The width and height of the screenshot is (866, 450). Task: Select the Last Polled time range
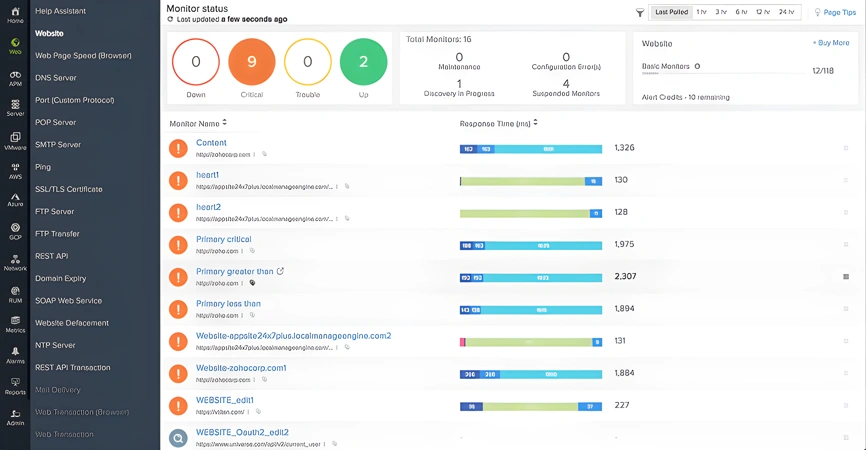[x=672, y=12]
